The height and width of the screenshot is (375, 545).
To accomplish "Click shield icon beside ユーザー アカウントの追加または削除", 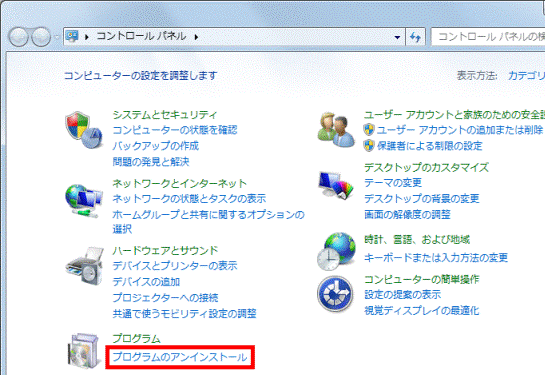I will point(369,130).
